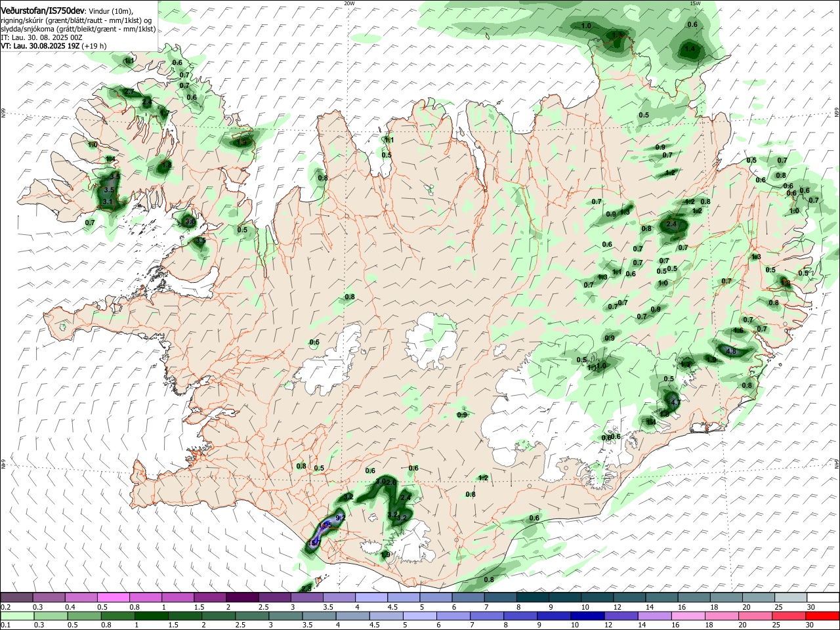Click the bright red swatch ending the rain scale
Screen dimensions: 840x630
[822, 616]
